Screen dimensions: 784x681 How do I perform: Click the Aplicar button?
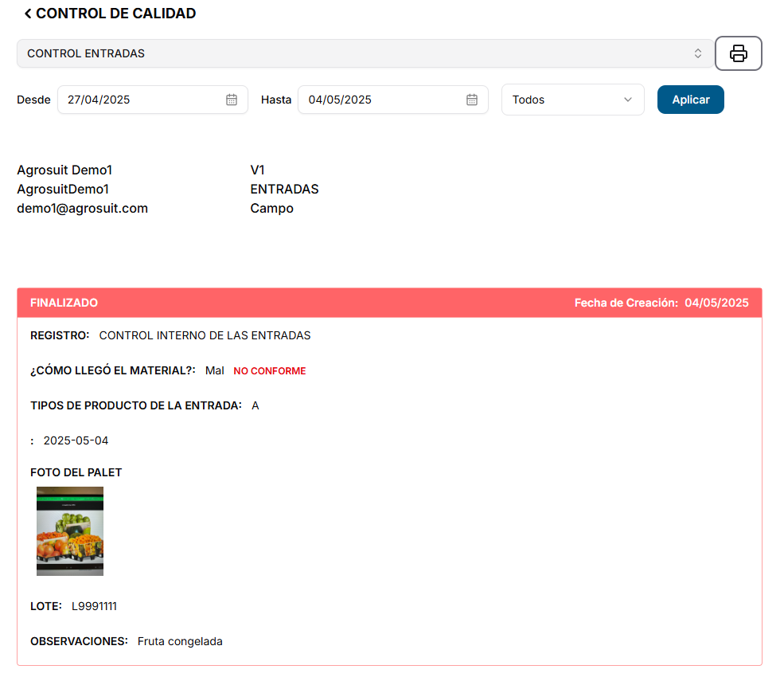click(x=691, y=100)
